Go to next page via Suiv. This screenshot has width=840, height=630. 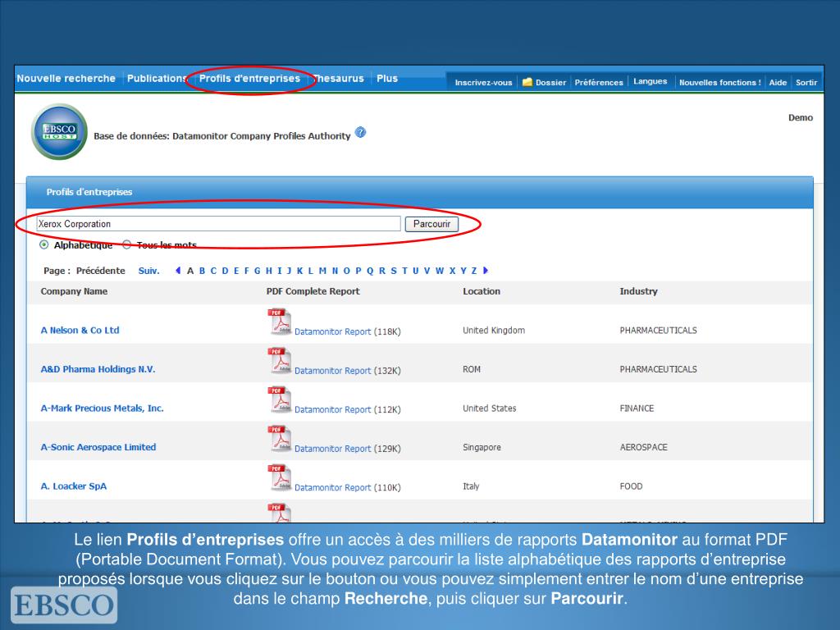pos(149,271)
